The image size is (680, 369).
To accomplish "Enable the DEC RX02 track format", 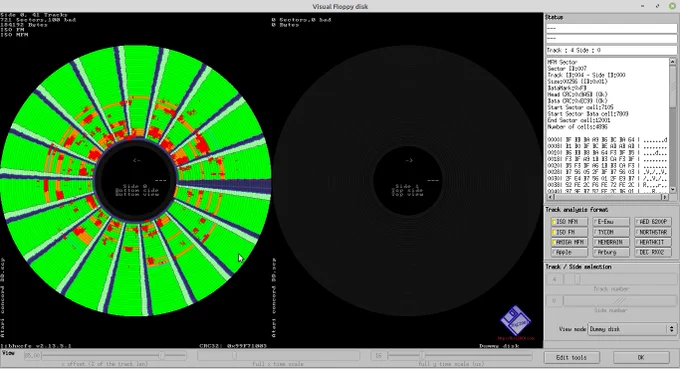I will point(652,252).
